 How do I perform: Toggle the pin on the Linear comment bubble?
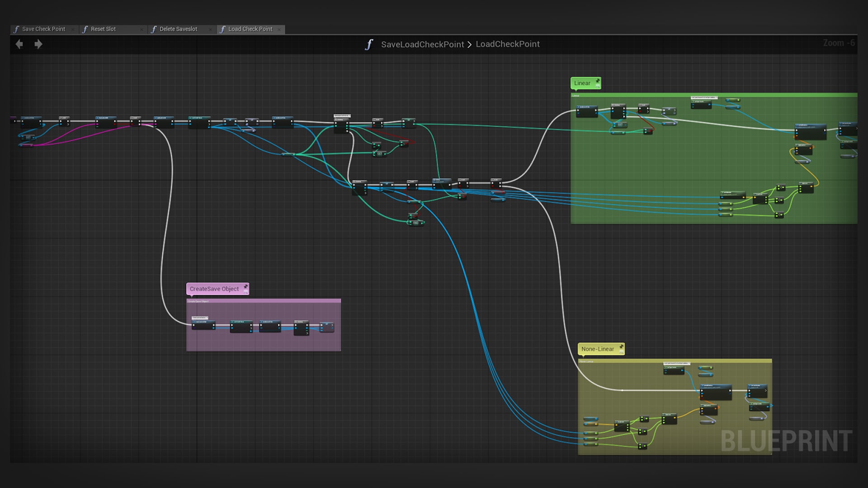598,80
